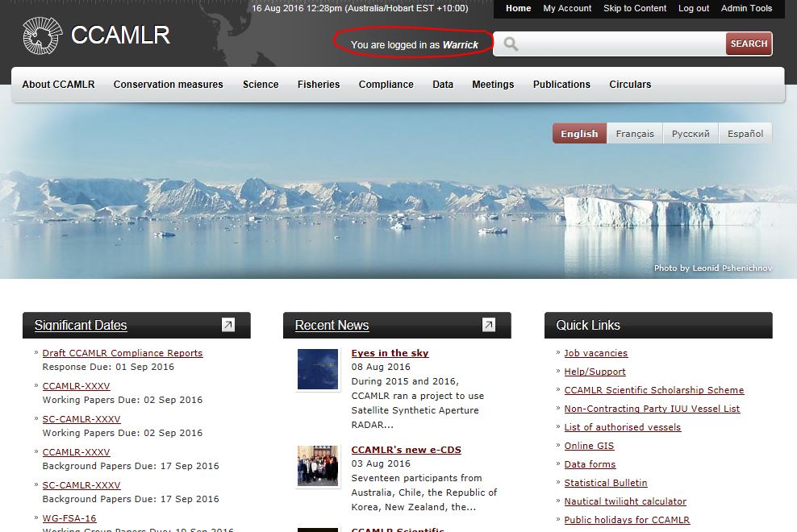Open the About CCAMLR menu
The width and height of the screenshot is (797, 532).
(x=58, y=85)
